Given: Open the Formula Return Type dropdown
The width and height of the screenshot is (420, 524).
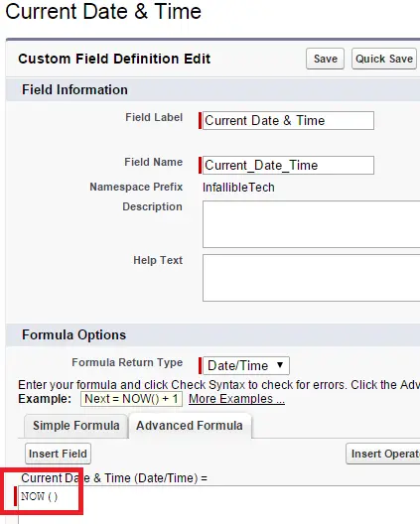Looking at the screenshot, I should 246,365.
